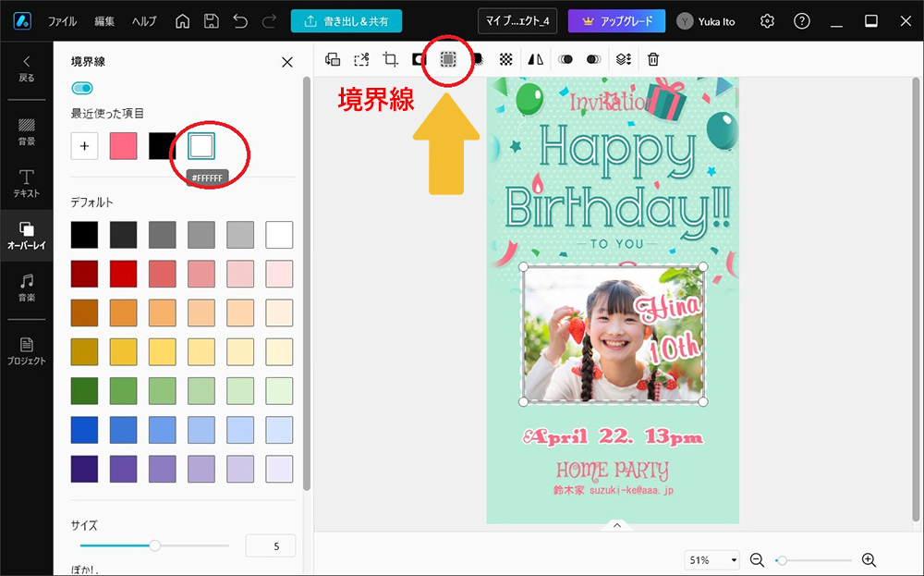This screenshot has width=924, height=576.
Task: Open the 背景 background sidebar panel
Action: coord(27,131)
